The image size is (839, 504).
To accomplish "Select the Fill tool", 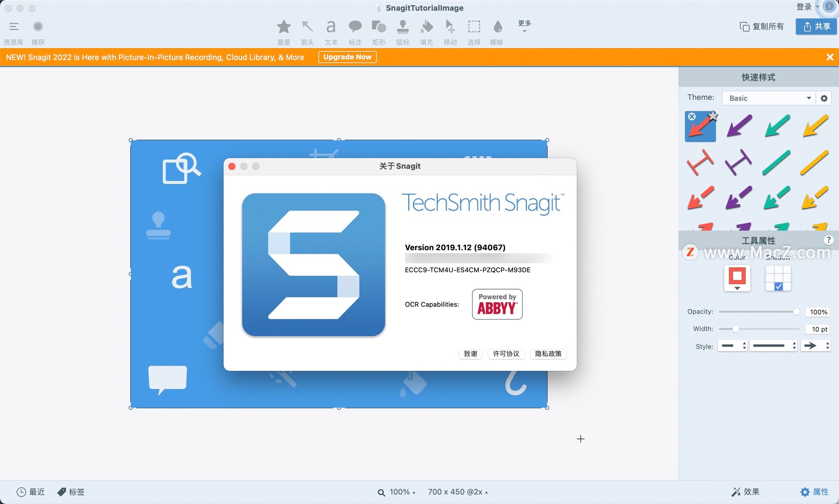I will [x=426, y=27].
